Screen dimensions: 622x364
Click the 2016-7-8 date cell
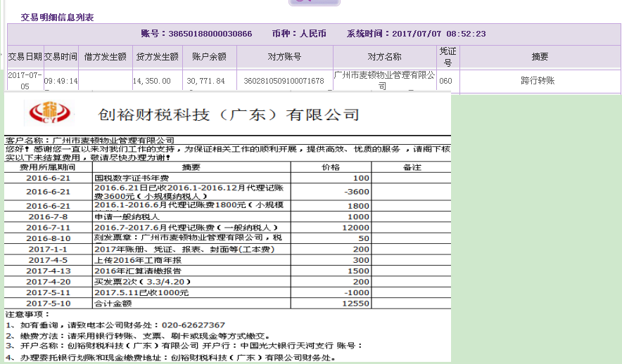tap(48, 216)
